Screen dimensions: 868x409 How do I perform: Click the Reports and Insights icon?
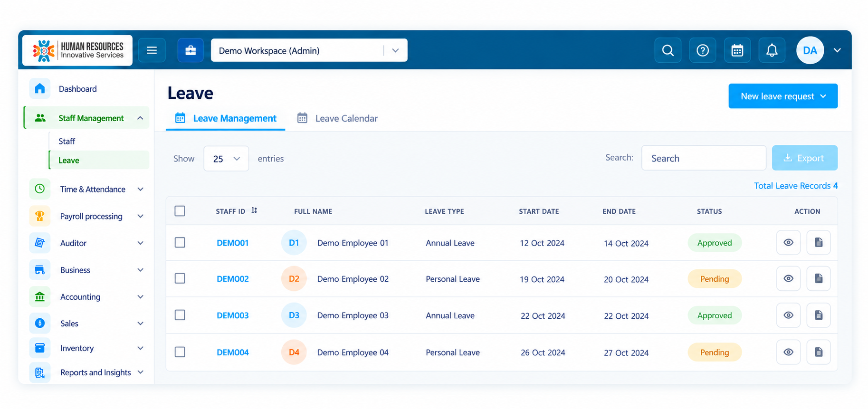click(40, 372)
